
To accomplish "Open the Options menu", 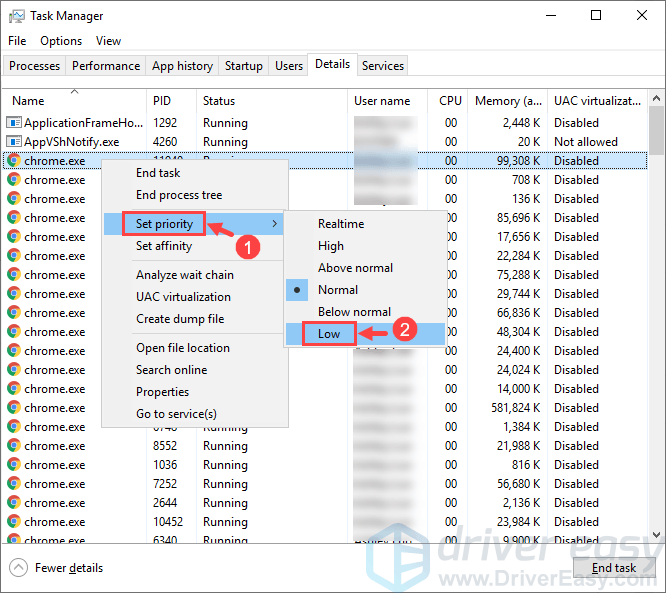I will pyautogui.click(x=61, y=41).
